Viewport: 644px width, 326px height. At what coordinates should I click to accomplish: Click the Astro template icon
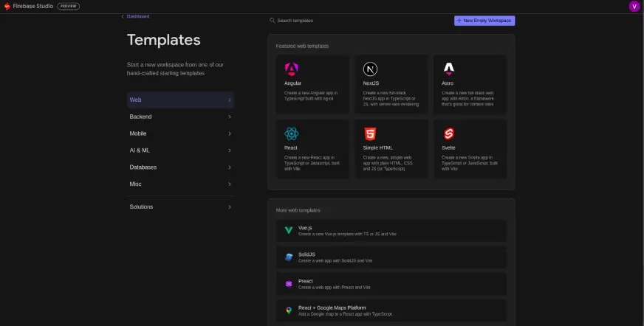pos(449,69)
